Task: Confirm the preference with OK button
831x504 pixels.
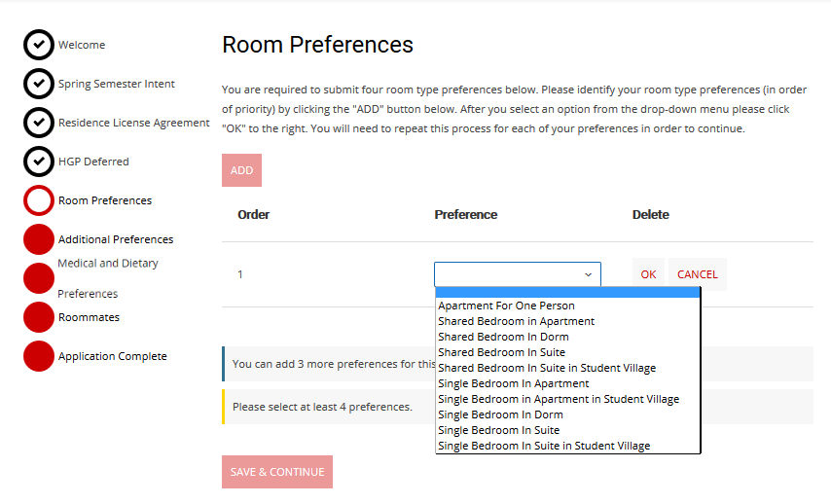Action: (648, 274)
